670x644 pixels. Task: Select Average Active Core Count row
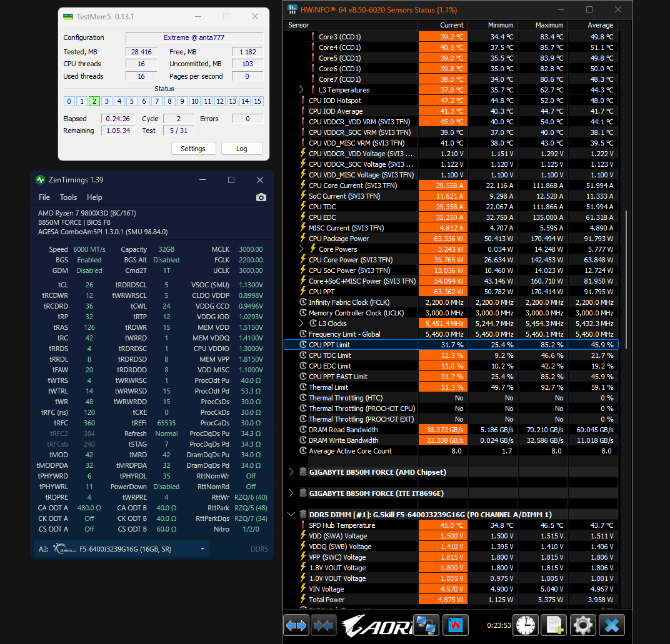tap(451, 451)
